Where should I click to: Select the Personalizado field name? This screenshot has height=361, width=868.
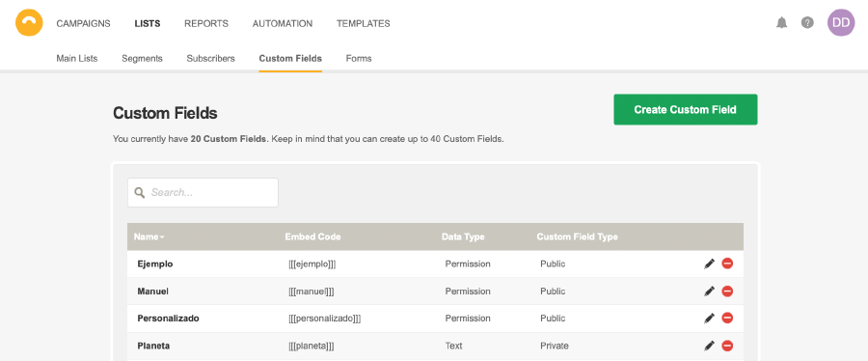[168, 318]
